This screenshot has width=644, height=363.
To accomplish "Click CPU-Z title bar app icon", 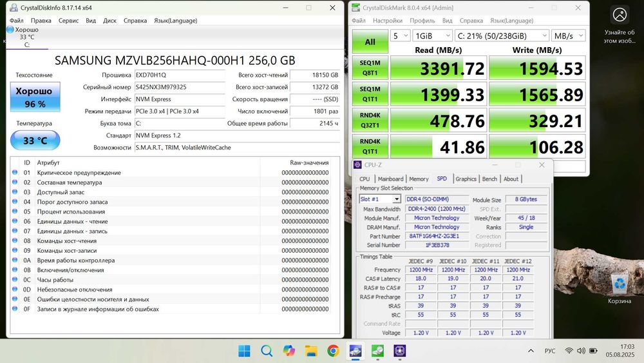I will point(357,164).
